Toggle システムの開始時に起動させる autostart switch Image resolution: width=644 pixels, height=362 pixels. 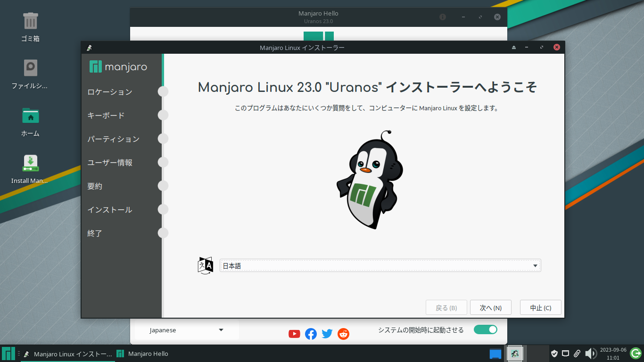click(486, 329)
